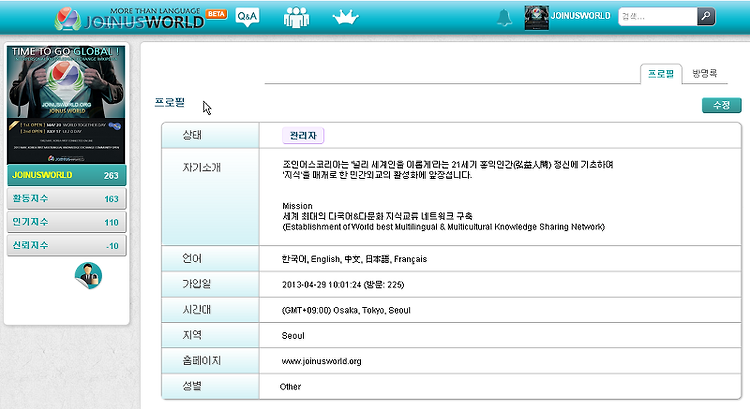Click the 가입일 row label
The height and width of the screenshot is (409, 750).
pos(197,284)
